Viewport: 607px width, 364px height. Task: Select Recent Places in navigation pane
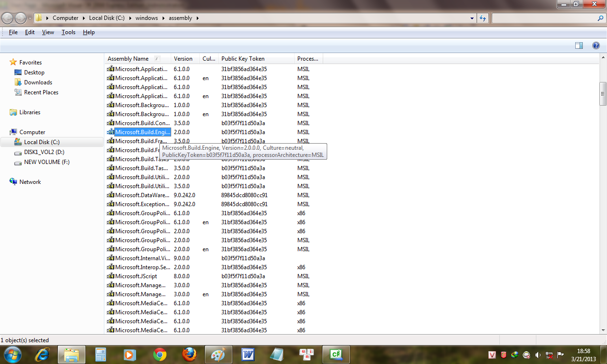click(41, 92)
